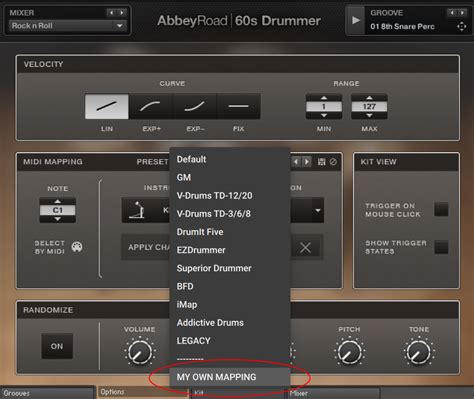Viewport: 474px width, 399px height.
Task: Choose Default mapping preset
Action: 230,159
